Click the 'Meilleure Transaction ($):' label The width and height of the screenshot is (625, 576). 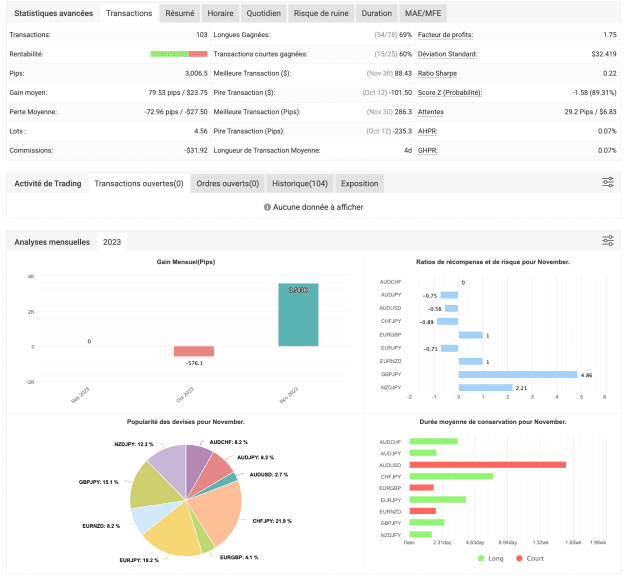[x=252, y=73]
